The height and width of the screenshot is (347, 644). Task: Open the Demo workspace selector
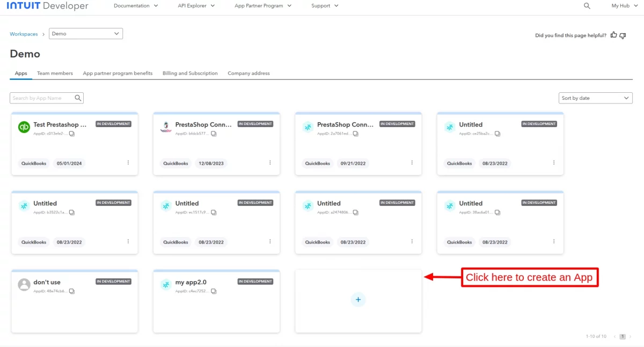pos(86,34)
